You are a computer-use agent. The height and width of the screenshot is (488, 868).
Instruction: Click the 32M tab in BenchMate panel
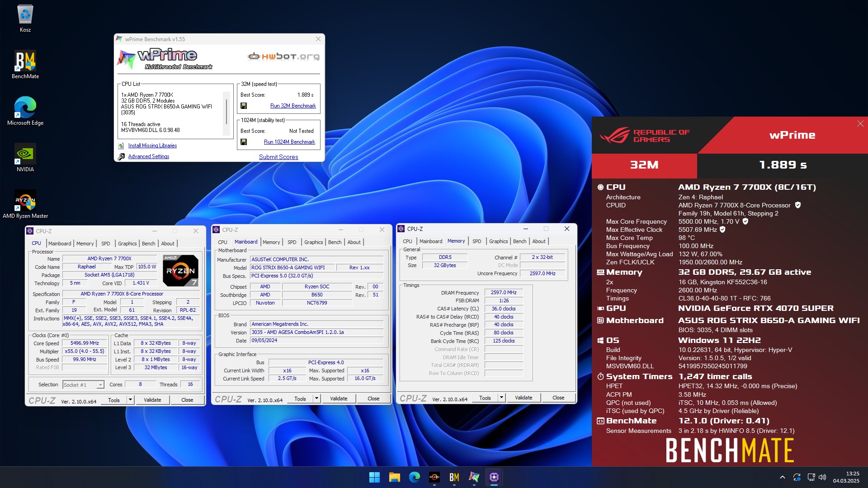644,165
